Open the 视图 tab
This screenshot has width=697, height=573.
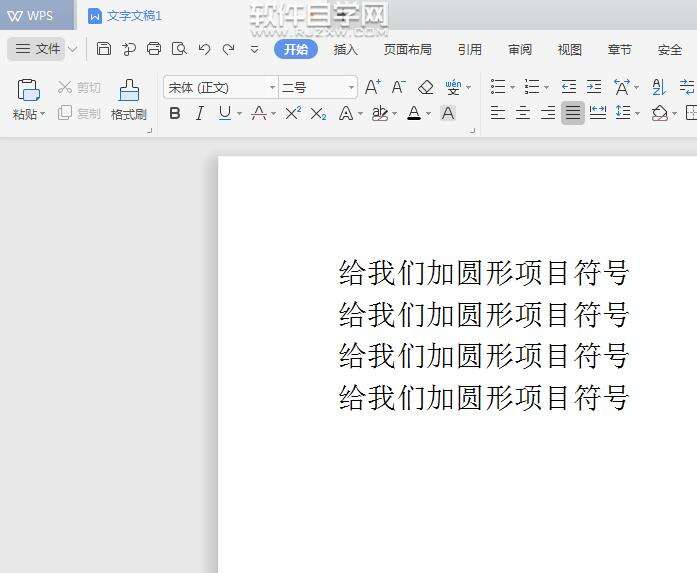(569, 49)
